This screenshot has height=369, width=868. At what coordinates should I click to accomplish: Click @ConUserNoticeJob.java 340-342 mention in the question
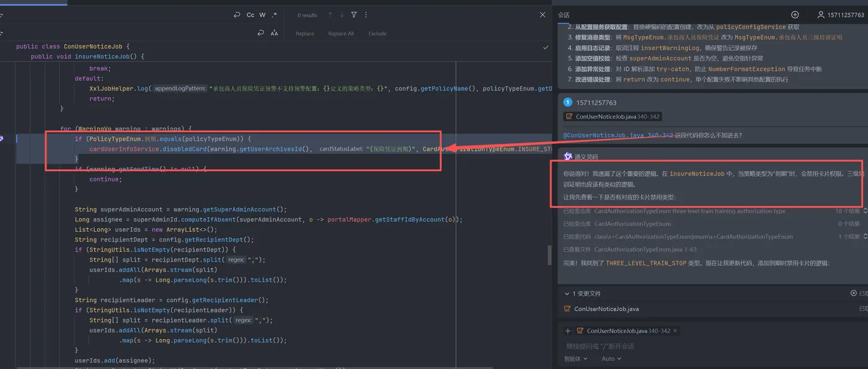coord(618,135)
